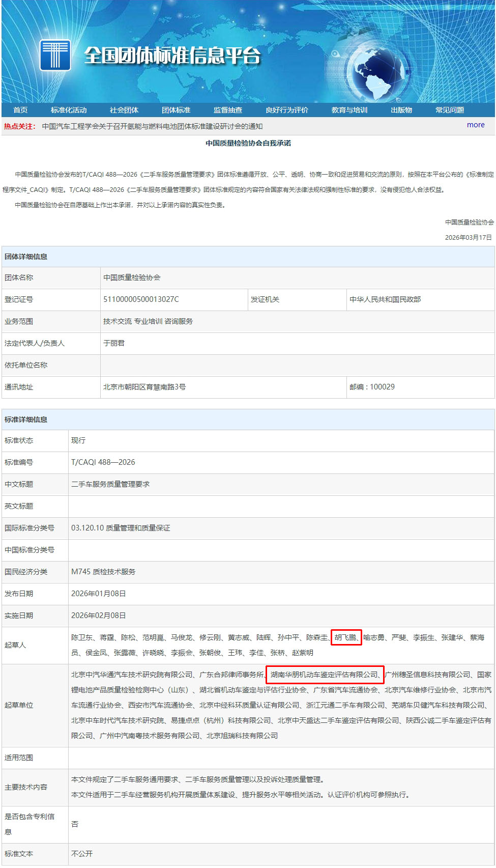
Task: Click drafting unit 湖南华朋机动车鉴定评估有限公司
Action: [324, 675]
